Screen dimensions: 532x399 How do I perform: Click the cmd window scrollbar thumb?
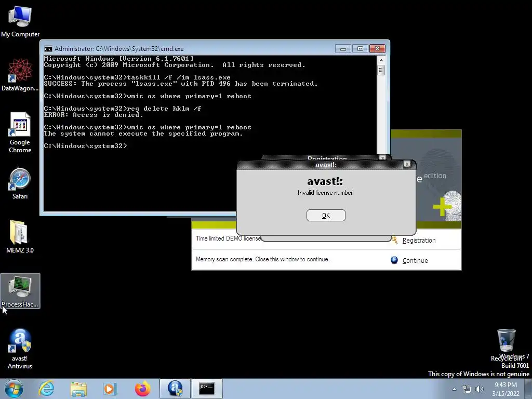381,70
